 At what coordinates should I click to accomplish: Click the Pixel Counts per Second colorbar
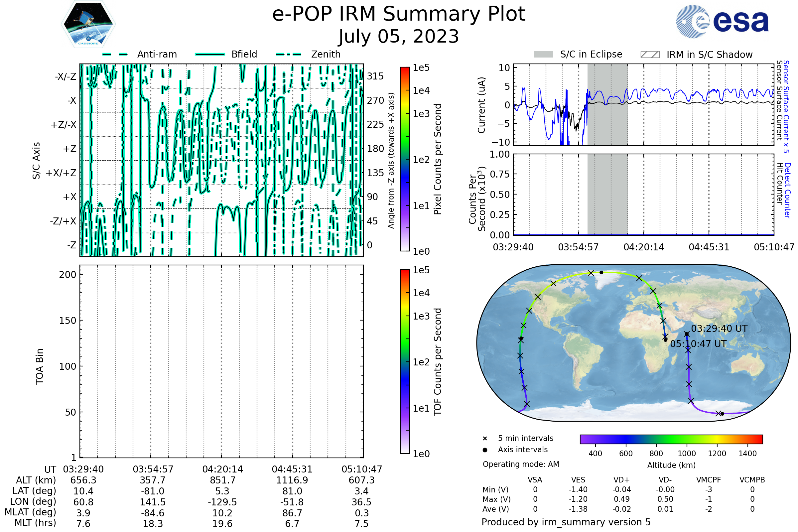coord(405,159)
